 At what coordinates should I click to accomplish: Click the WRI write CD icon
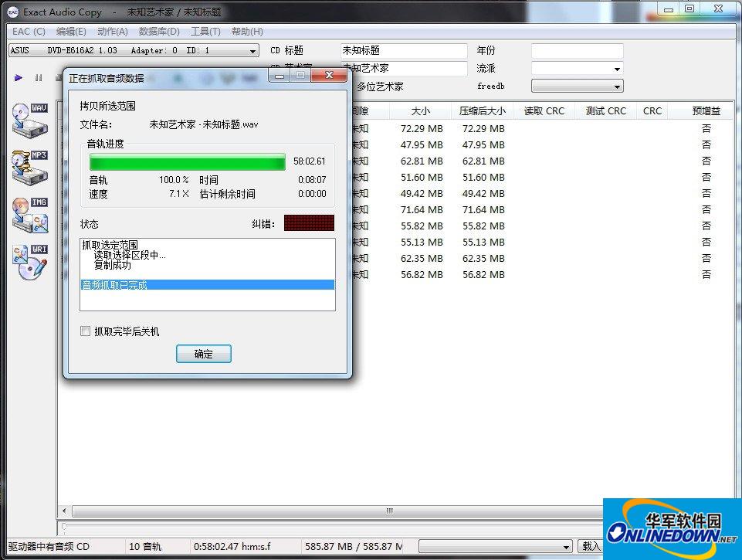tap(30, 262)
